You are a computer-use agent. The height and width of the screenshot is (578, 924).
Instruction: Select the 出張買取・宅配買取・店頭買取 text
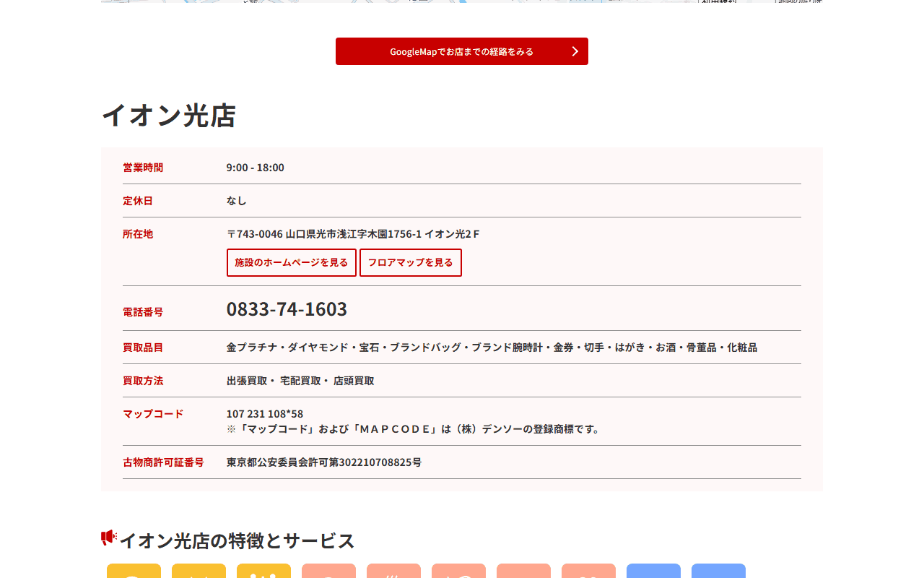tap(300, 381)
